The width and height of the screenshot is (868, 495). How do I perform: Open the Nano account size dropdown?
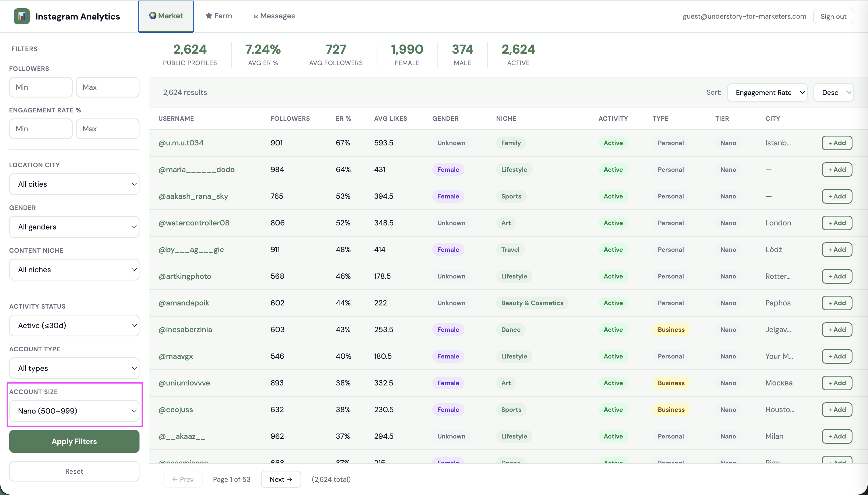tap(75, 411)
